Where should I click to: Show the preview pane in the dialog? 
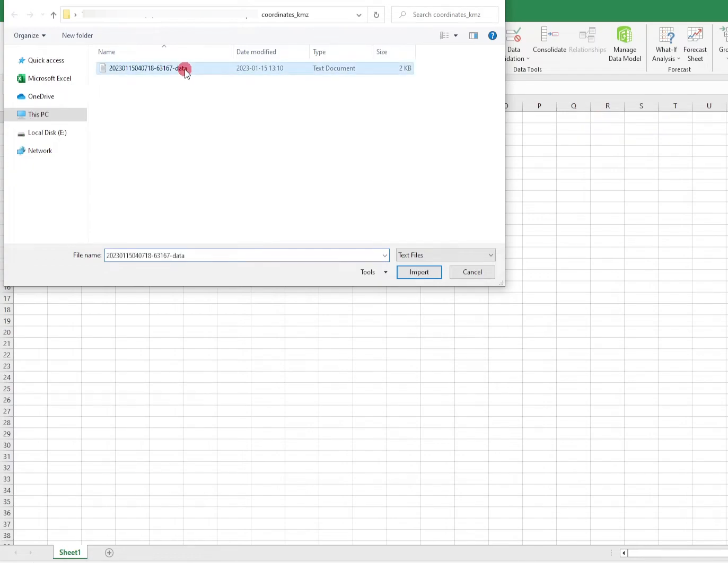click(x=473, y=36)
